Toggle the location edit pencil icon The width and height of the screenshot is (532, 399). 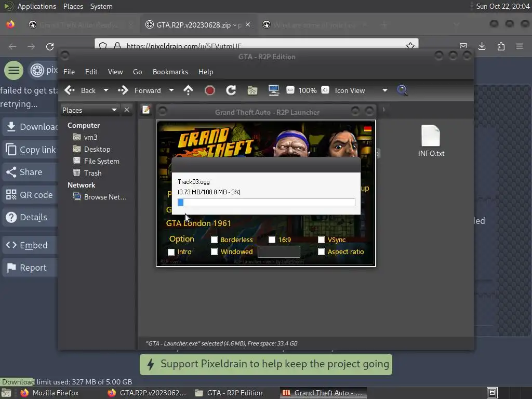pyautogui.click(x=146, y=110)
